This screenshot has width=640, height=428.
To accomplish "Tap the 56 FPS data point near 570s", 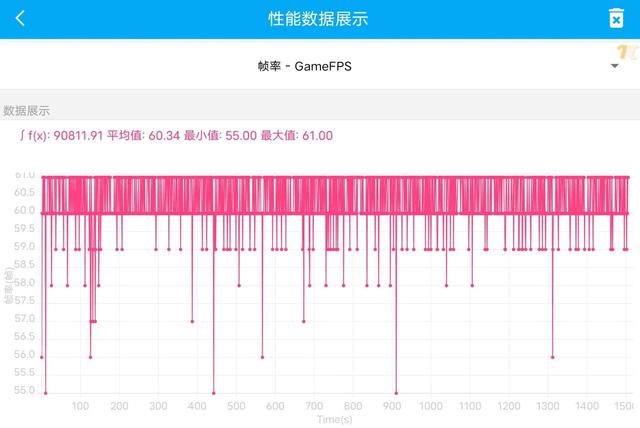I will point(262,357).
